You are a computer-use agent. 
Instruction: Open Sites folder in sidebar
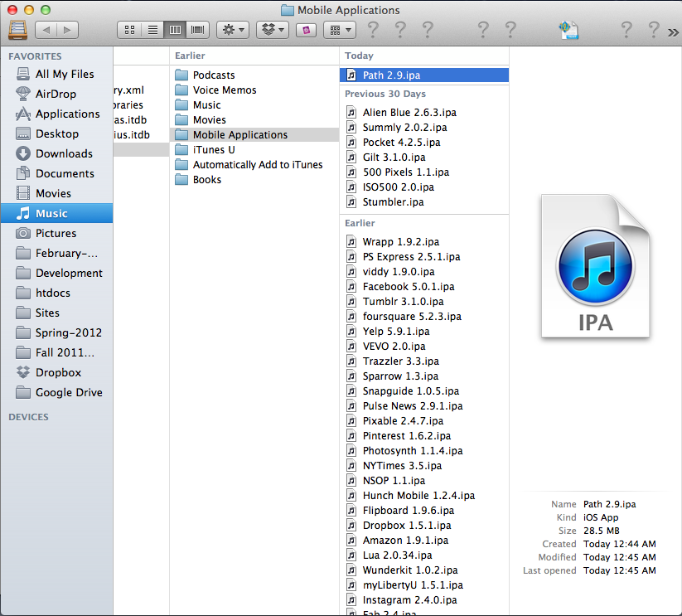click(x=56, y=313)
